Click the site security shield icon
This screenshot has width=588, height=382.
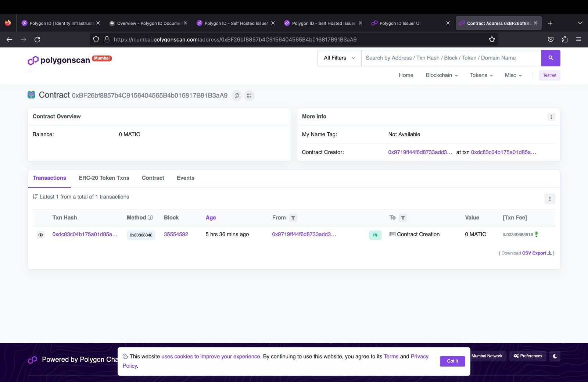click(x=96, y=39)
